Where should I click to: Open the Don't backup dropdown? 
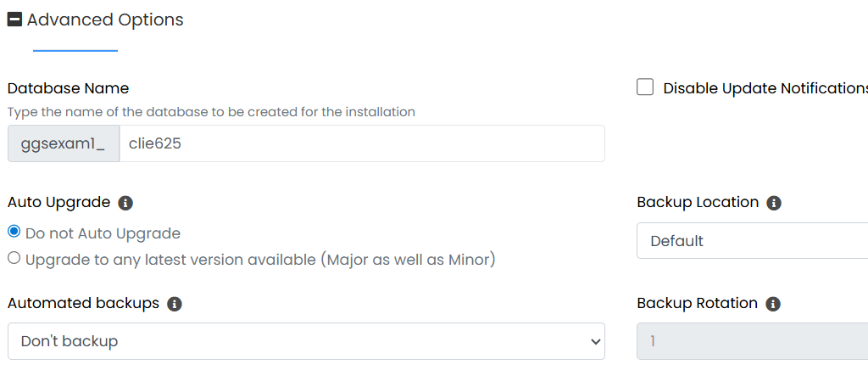(306, 341)
